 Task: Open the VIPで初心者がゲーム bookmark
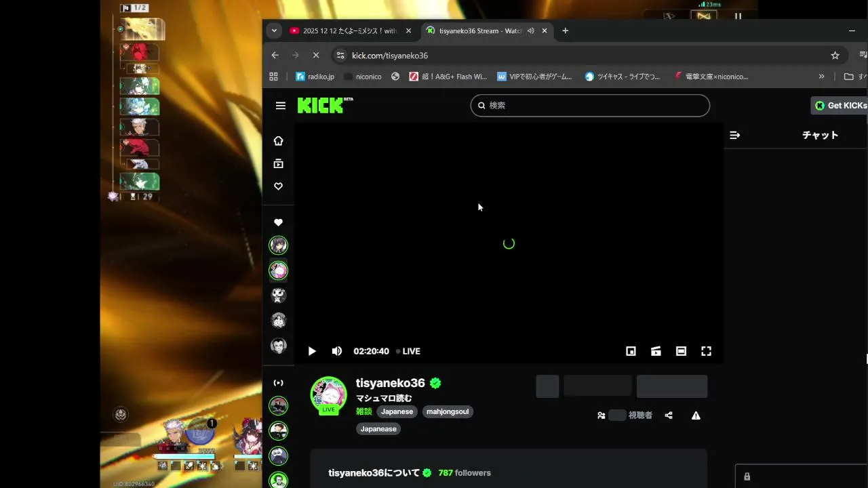[x=535, y=77]
